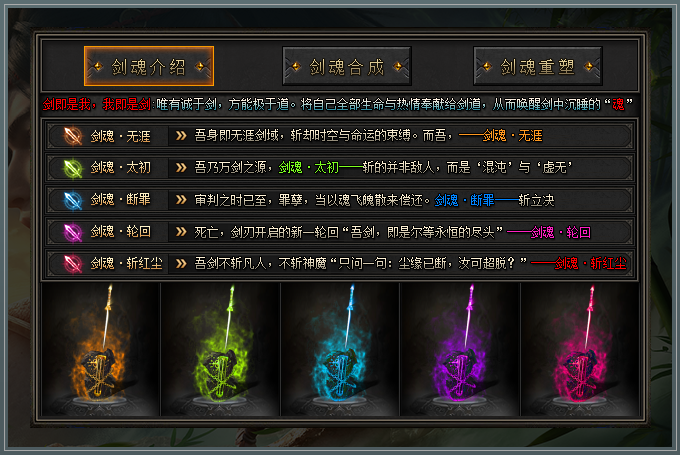Select the cyan flaming sword image

[x=340, y=350]
